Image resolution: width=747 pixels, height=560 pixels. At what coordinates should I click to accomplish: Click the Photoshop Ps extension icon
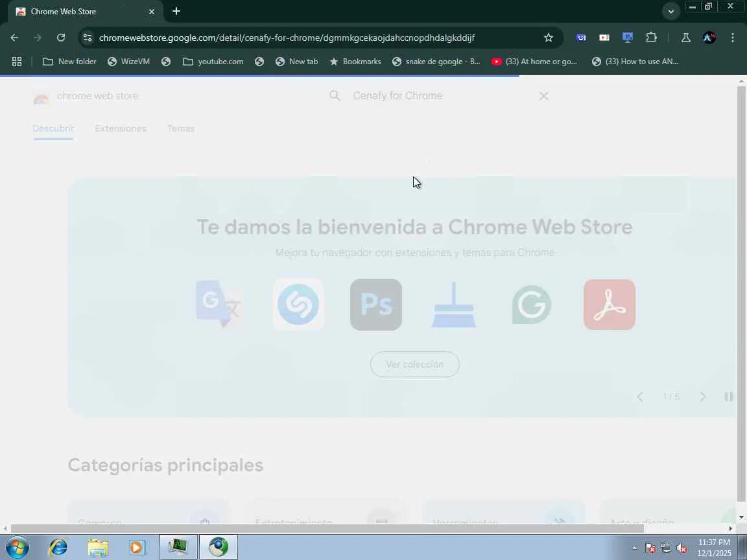(x=376, y=304)
